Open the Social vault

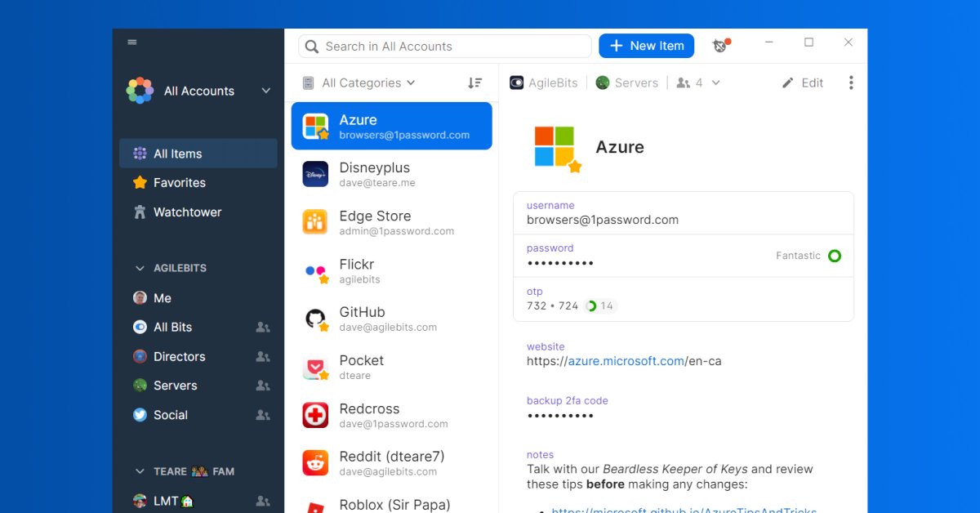[x=198, y=415]
